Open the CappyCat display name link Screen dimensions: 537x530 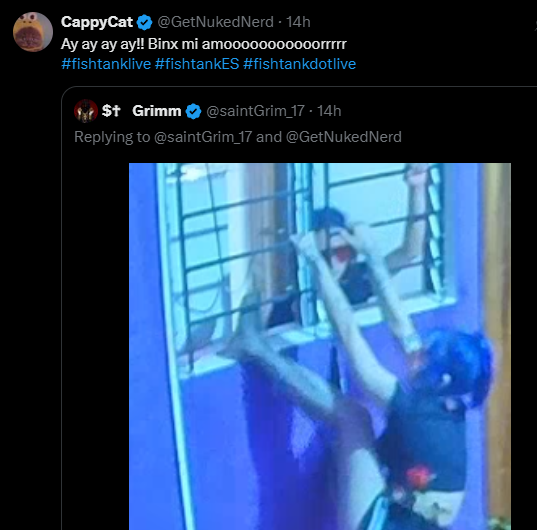tap(97, 22)
